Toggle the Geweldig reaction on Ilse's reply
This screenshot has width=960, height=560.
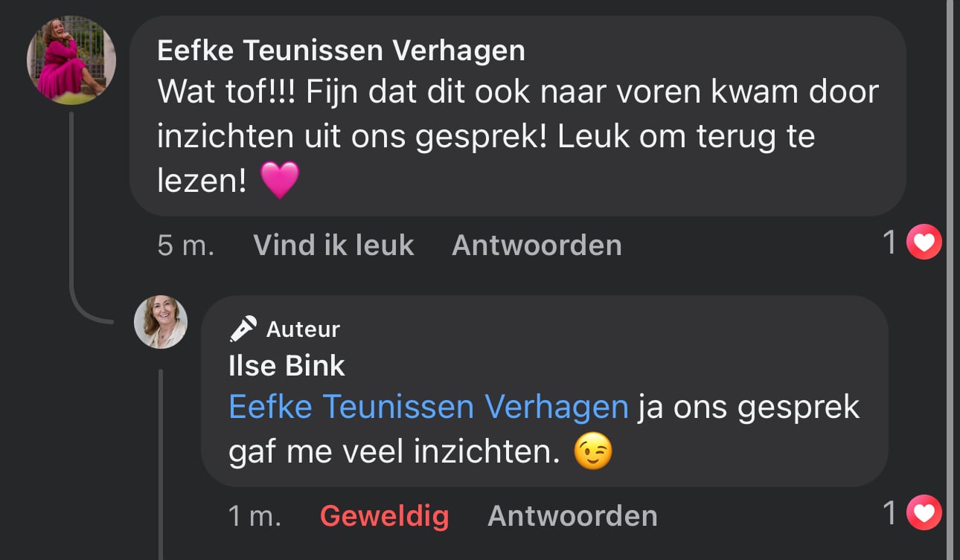384,515
